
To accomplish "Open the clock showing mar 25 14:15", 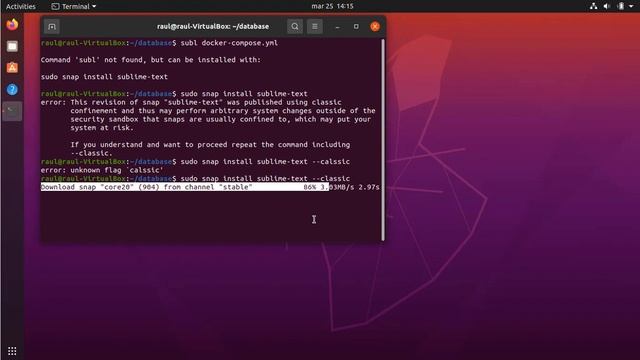I will point(332,6).
